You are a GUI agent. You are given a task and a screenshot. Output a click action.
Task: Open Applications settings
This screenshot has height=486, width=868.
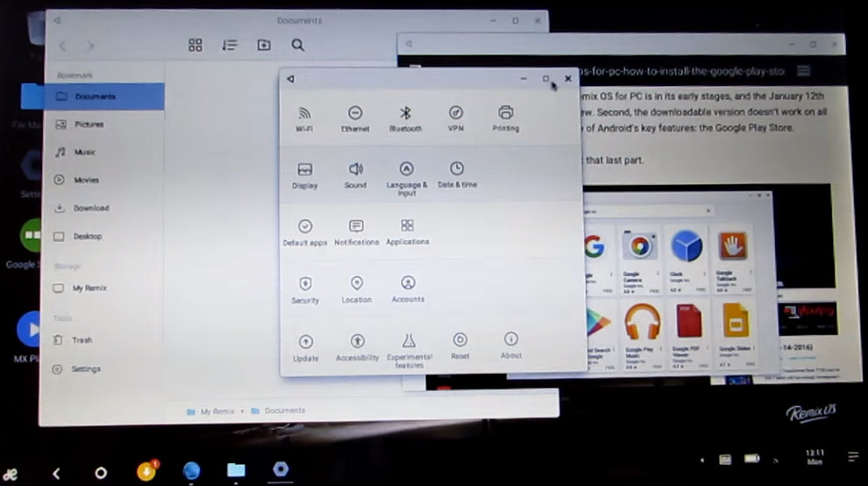pos(408,232)
